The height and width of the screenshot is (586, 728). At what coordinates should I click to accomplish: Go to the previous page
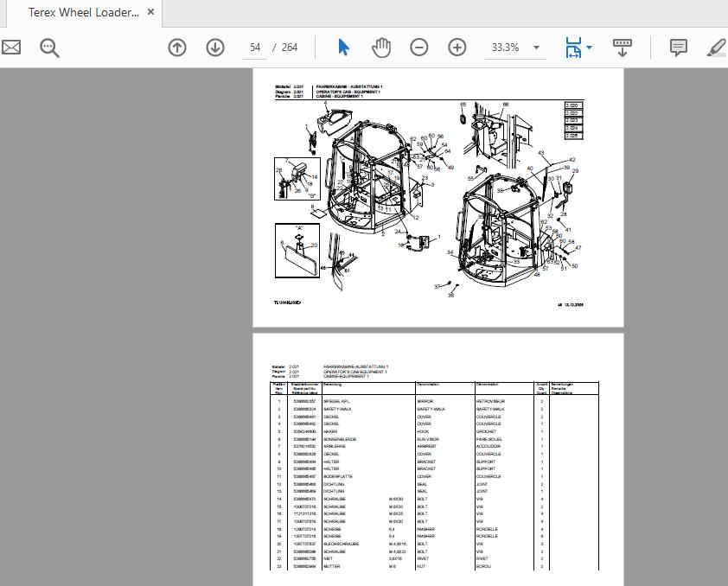click(x=176, y=47)
